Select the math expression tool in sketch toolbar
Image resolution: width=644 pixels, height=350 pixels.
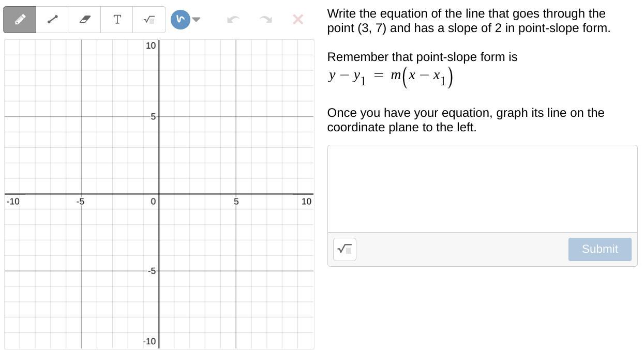[149, 20]
